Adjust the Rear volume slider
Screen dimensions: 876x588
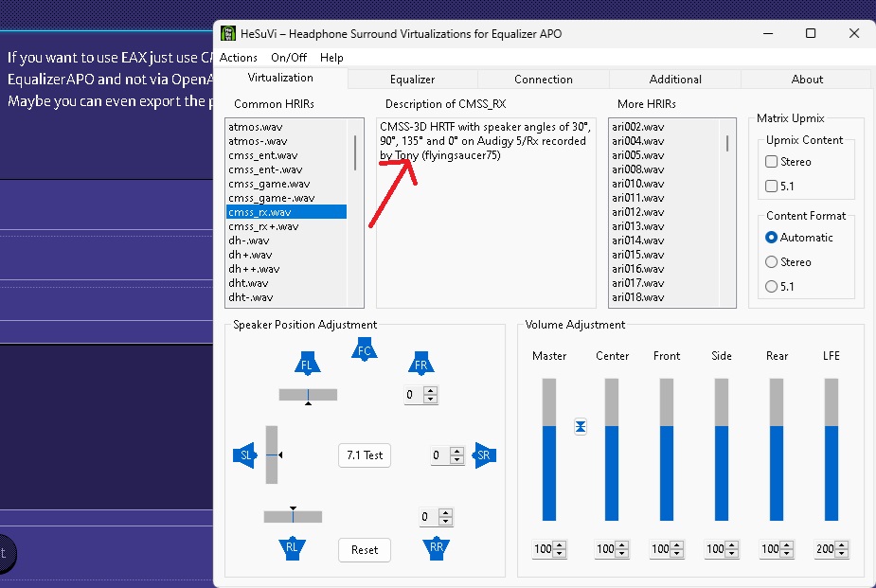pos(777,450)
